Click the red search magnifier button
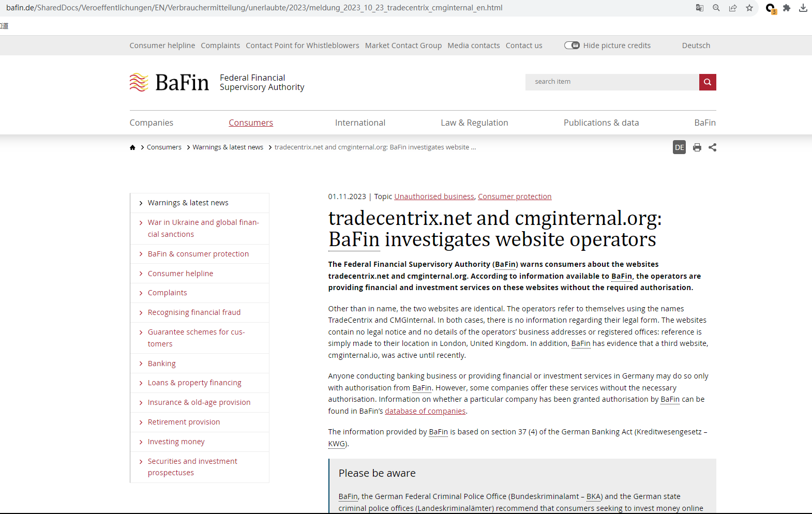812x514 pixels. [708, 82]
